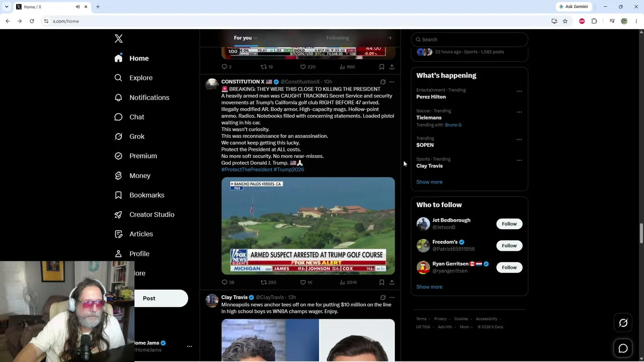Open Profile in the sidebar
Screen dimensions: 644x362
tap(132, 254)
